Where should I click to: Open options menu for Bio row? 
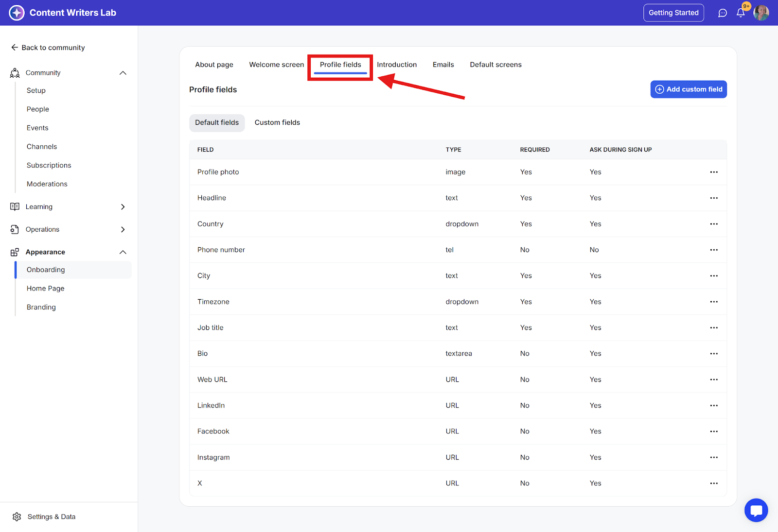pos(714,354)
